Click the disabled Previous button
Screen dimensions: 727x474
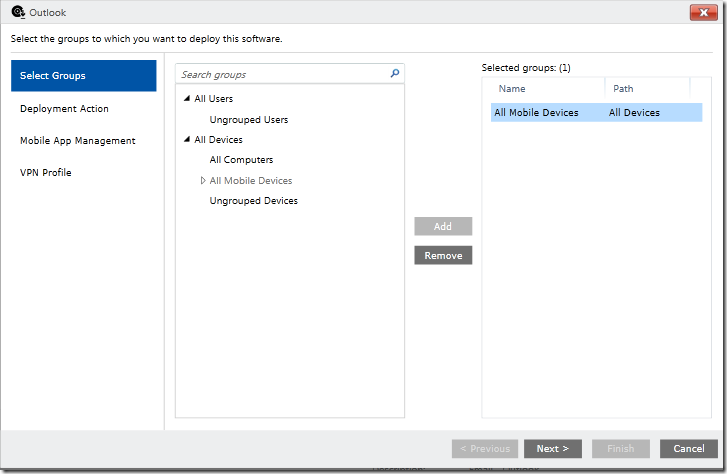click(x=485, y=448)
